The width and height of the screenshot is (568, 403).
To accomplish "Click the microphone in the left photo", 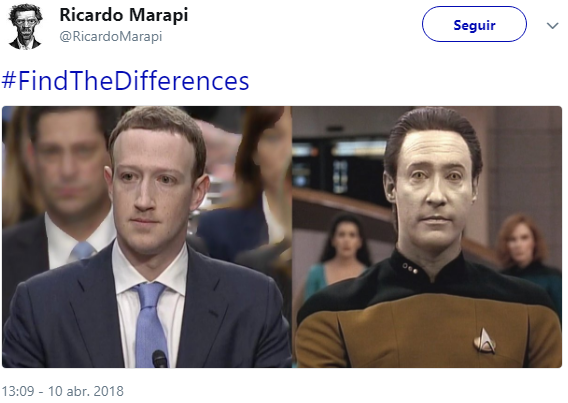I will [x=159, y=358].
